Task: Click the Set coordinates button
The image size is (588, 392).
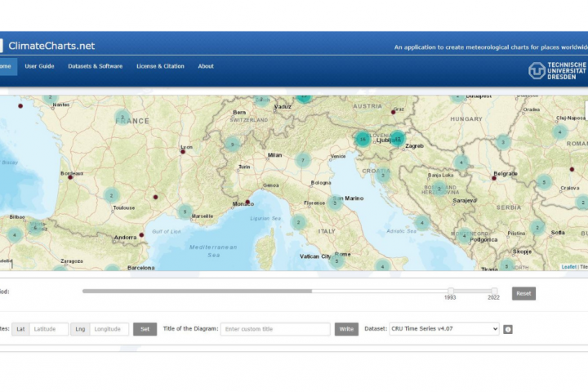Action: pos(145,329)
